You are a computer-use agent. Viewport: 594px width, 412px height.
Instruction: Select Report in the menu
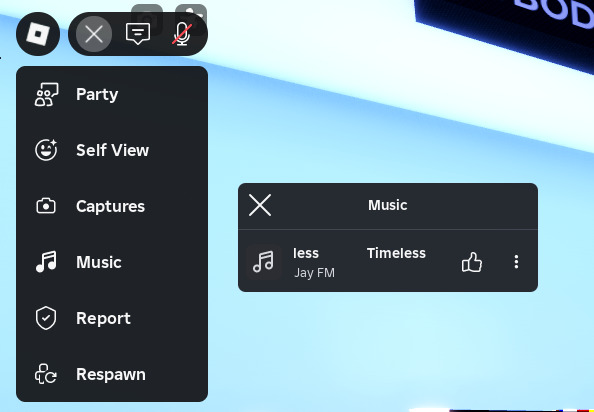tap(112, 318)
